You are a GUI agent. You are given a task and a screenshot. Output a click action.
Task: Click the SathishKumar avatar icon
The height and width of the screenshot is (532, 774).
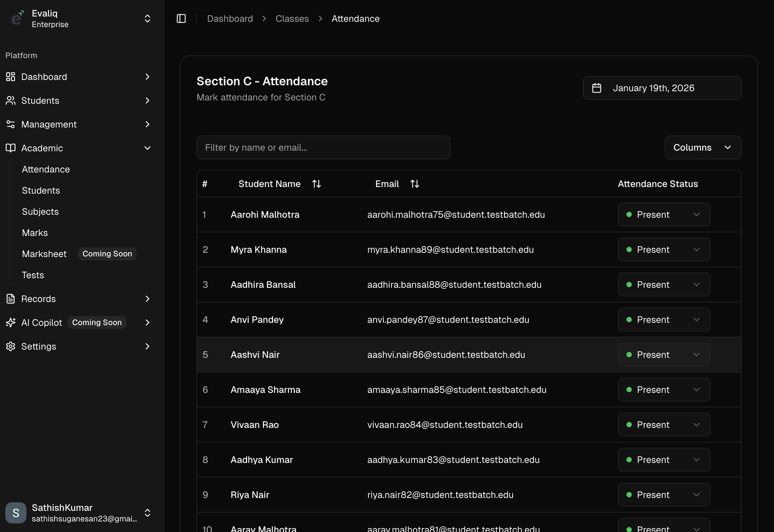(x=16, y=513)
